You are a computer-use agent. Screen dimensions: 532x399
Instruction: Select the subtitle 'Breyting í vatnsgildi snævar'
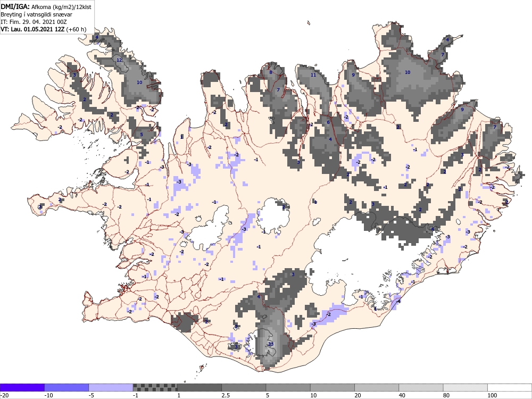coord(36,14)
